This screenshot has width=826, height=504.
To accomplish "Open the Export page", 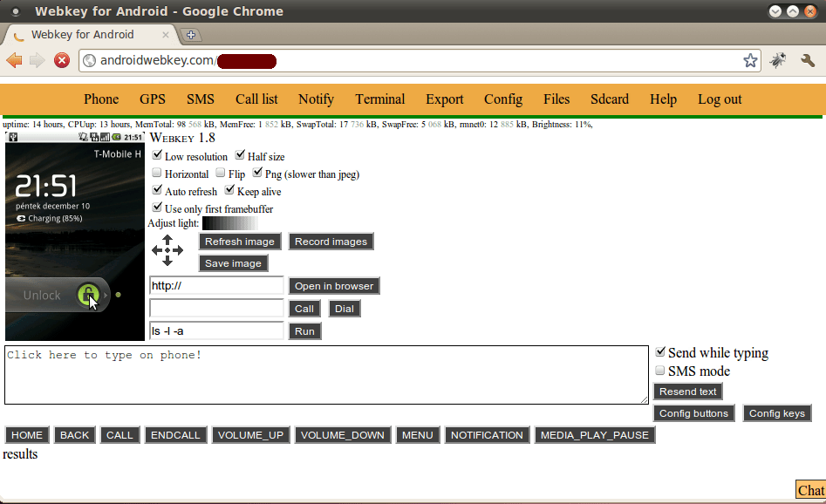I will tap(445, 99).
